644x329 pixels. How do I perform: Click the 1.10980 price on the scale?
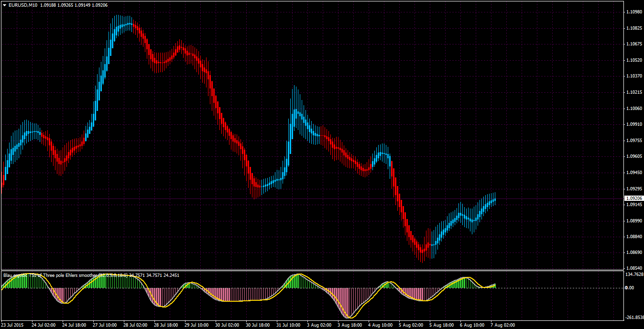point(634,12)
